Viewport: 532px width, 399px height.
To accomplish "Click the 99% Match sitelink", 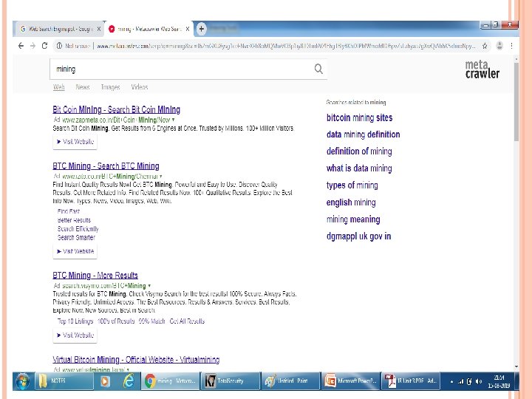I will tap(151, 321).
